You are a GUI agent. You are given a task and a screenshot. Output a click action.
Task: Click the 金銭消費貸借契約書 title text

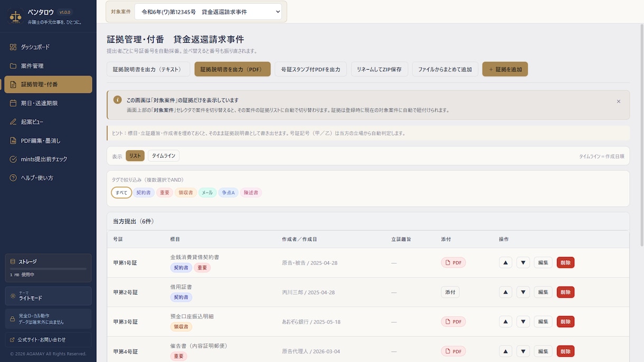click(194, 257)
